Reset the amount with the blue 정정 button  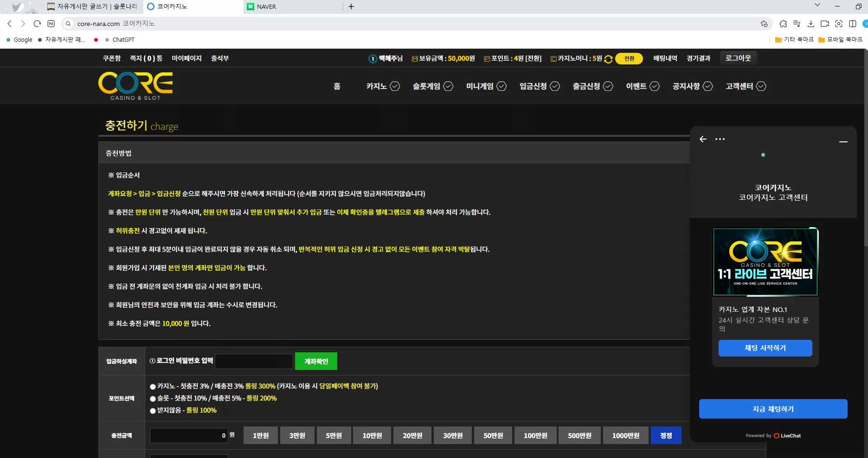(x=666, y=435)
